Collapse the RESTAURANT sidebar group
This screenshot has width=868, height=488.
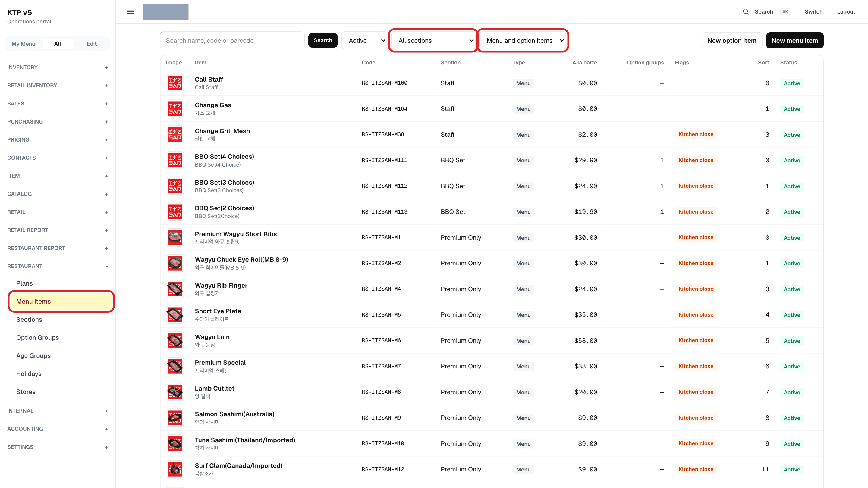(58, 266)
